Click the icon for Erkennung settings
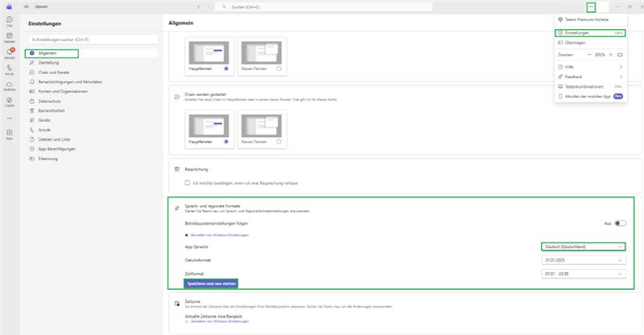This screenshot has width=644, height=335. click(x=32, y=159)
